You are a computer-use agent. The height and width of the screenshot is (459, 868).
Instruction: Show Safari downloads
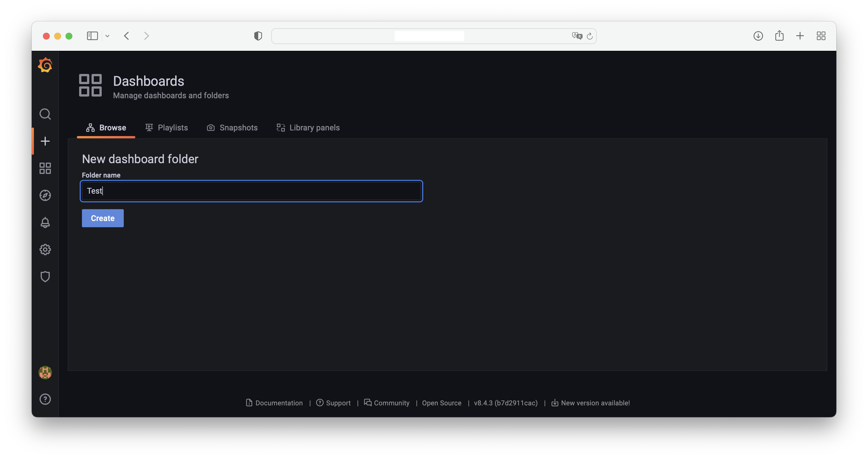point(758,36)
